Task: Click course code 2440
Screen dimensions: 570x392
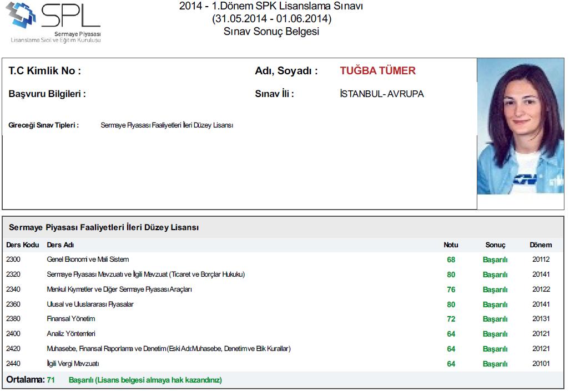Action: point(13,363)
